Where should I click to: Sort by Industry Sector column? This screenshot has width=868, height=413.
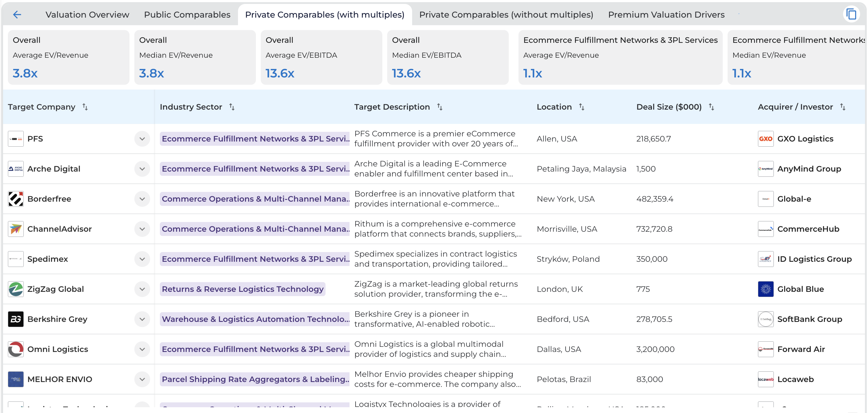[232, 107]
